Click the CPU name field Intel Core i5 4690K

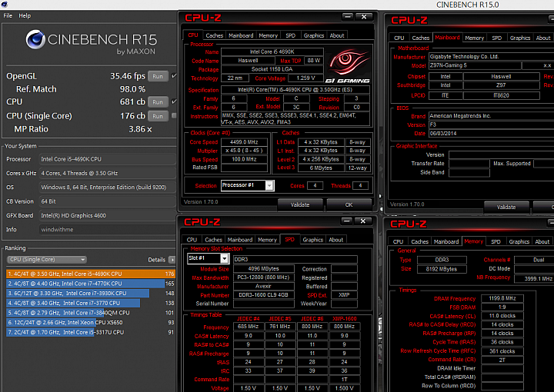pos(272,51)
